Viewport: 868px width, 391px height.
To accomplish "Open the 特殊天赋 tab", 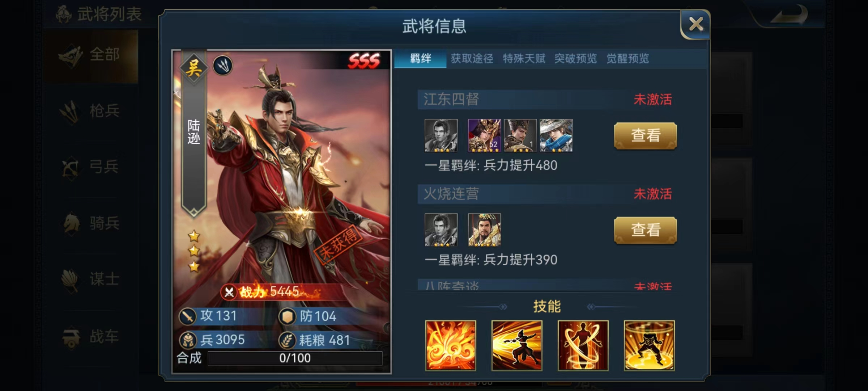I will point(524,58).
